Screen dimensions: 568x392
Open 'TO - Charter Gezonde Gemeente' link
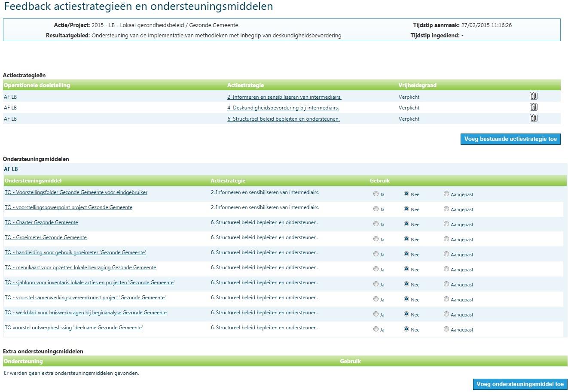tap(41, 222)
